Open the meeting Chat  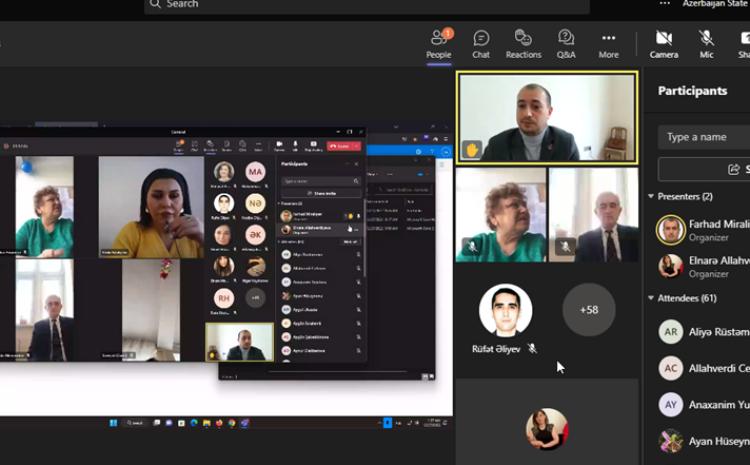481,43
